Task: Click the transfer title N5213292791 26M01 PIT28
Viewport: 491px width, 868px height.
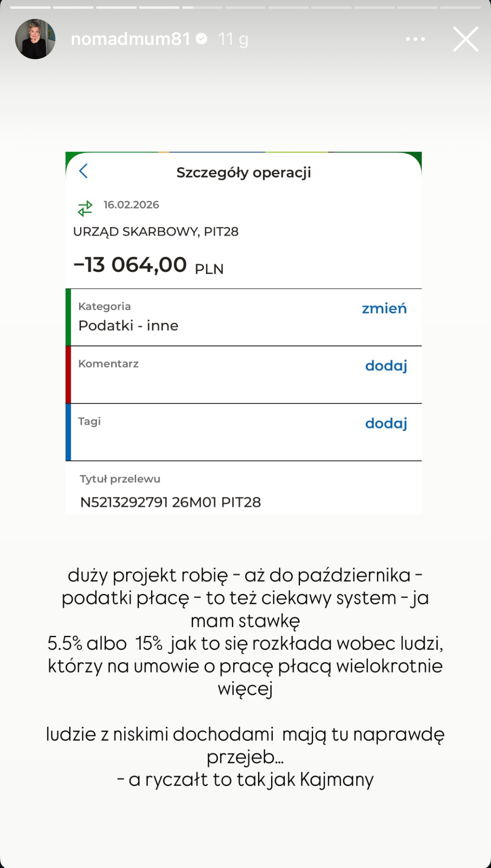Action: tap(170, 502)
